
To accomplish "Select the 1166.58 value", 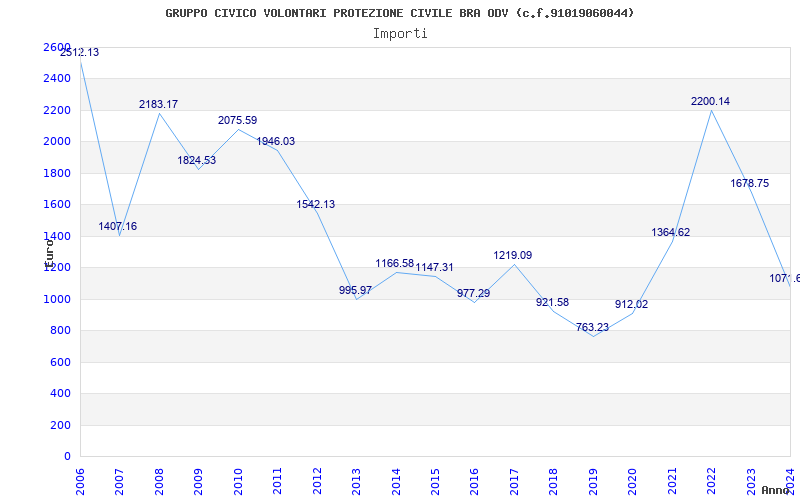I will coord(395,264).
